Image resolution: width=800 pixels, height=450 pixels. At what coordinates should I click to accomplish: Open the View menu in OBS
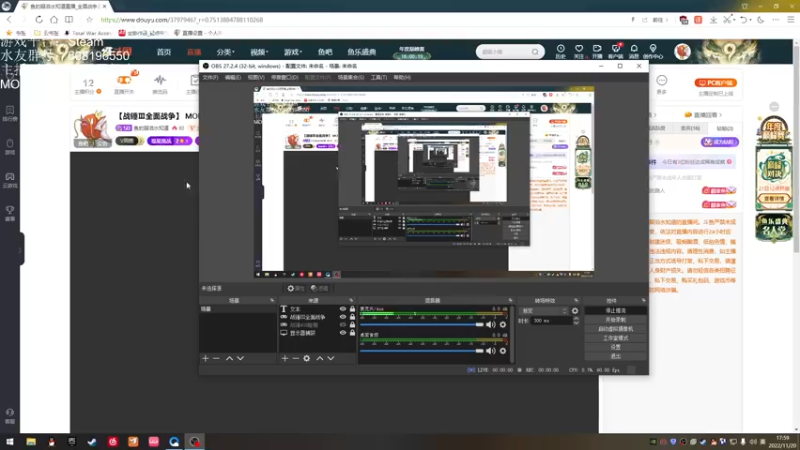click(256, 78)
